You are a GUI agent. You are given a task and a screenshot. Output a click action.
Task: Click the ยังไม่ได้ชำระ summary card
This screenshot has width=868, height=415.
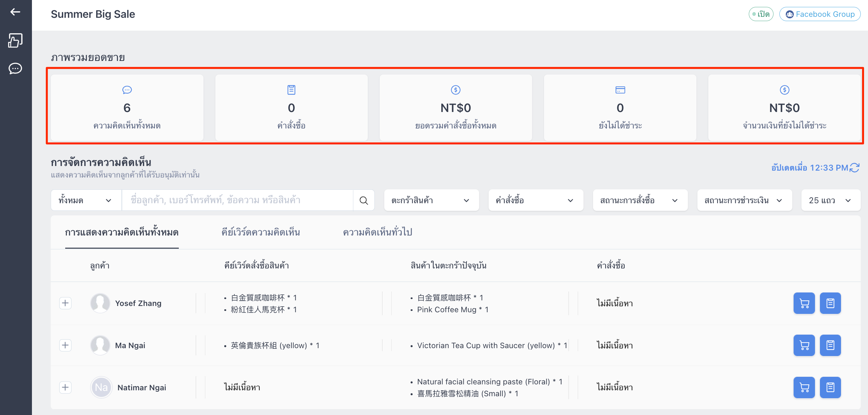tap(620, 108)
